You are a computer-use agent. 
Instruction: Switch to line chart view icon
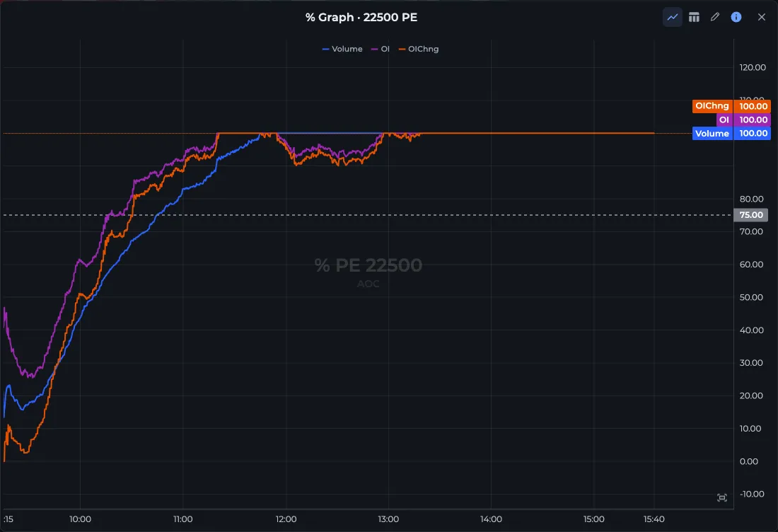[673, 18]
